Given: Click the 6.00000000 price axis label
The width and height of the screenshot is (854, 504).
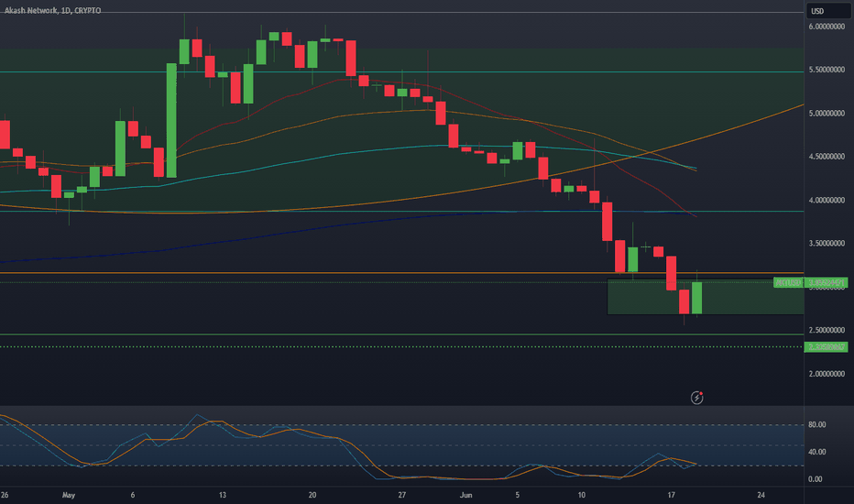Looking at the screenshot, I should (x=827, y=27).
